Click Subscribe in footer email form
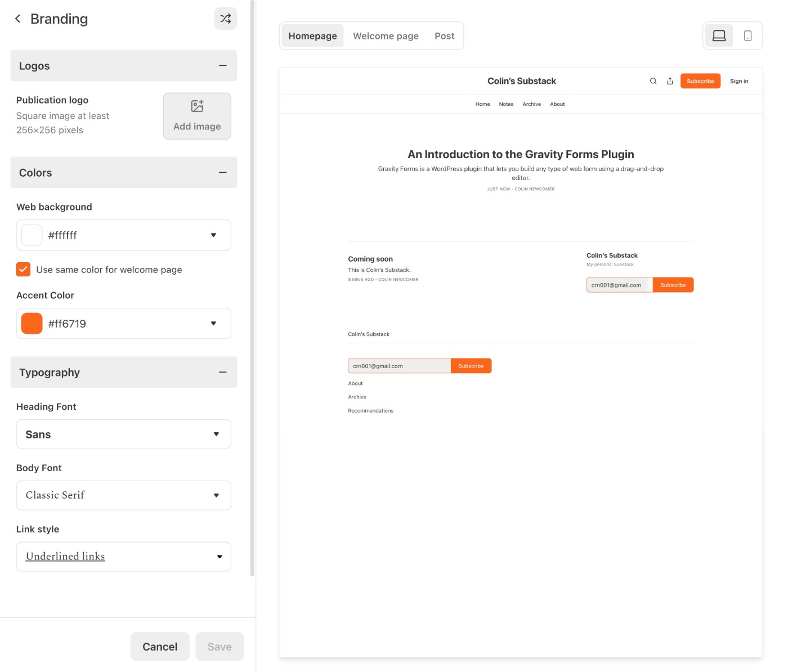Viewport: 788px width, 672px height. pos(471,366)
